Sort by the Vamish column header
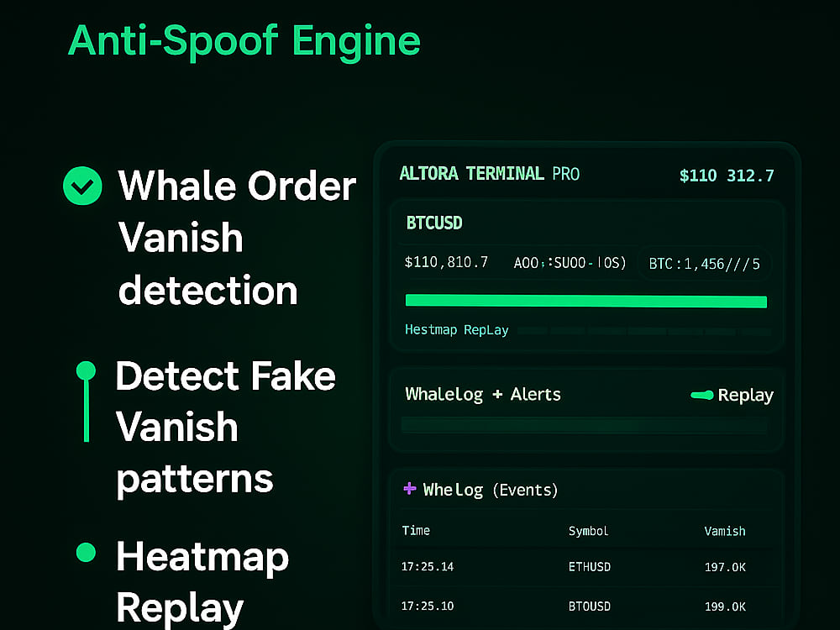This screenshot has height=630, width=840. pos(725,531)
